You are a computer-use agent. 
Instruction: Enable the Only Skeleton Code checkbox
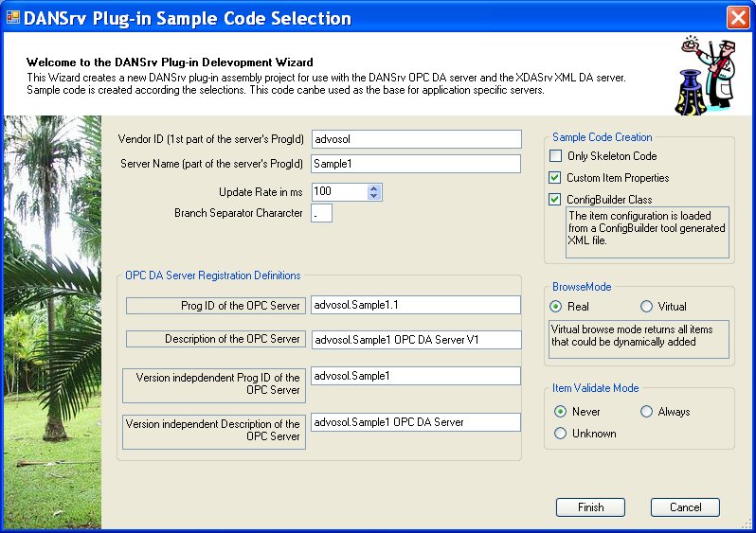(555, 155)
